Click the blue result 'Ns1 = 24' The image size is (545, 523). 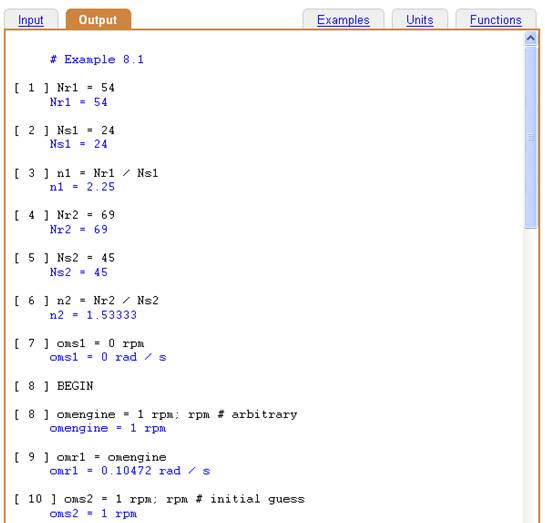click(x=79, y=144)
